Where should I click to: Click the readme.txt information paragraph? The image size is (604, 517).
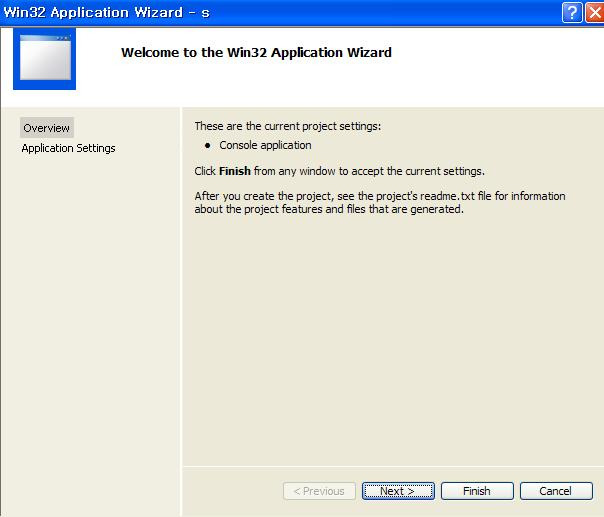pos(379,203)
